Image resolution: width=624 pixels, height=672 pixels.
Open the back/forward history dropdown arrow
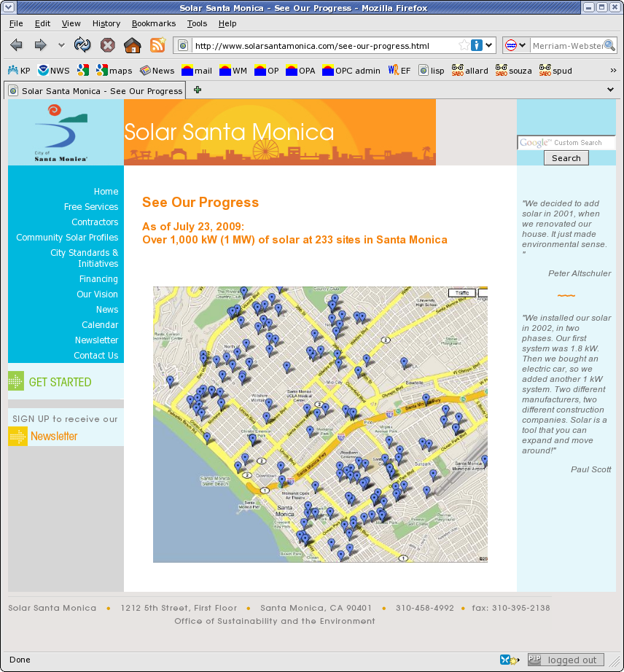coord(61,45)
